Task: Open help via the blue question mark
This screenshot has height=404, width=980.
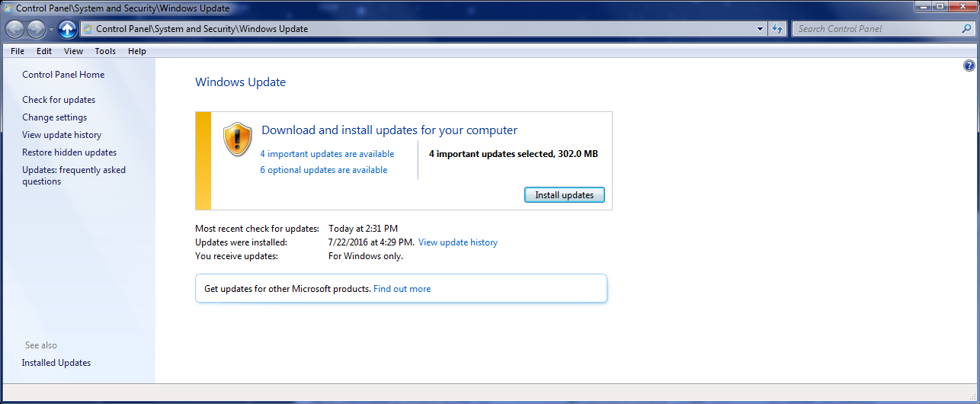Action: click(x=969, y=66)
